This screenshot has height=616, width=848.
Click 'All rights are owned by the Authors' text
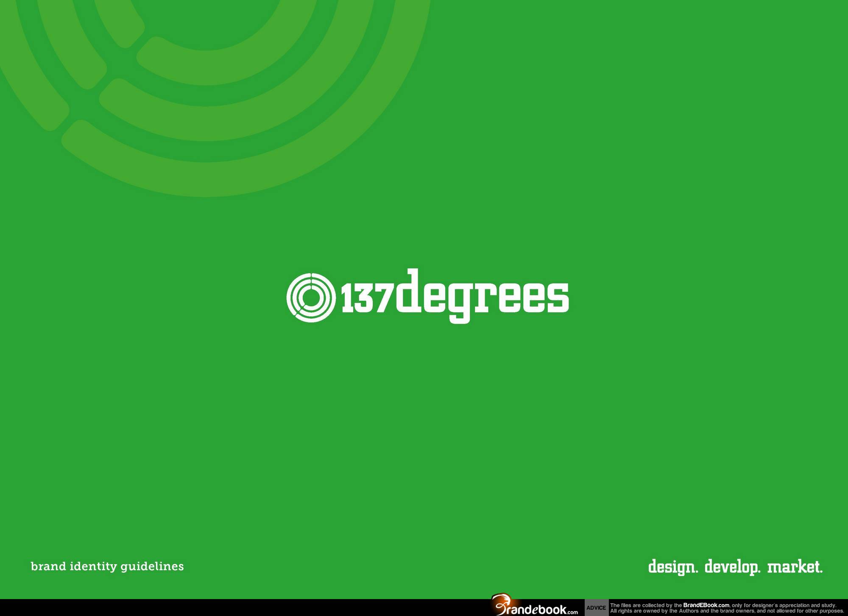pos(654,611)
